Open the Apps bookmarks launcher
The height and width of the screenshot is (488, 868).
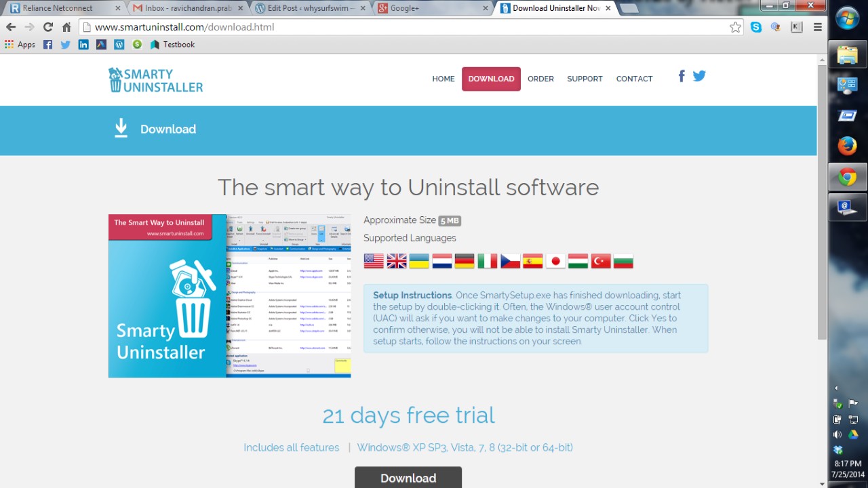coord(20,45)
